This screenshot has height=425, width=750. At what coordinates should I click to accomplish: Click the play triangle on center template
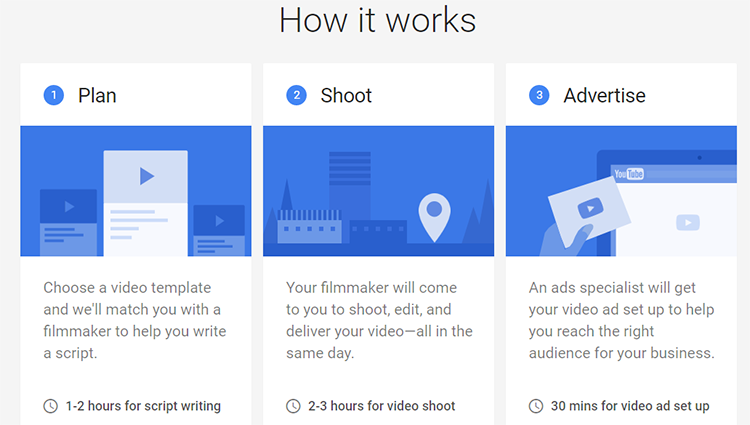[x=146, y=177]
